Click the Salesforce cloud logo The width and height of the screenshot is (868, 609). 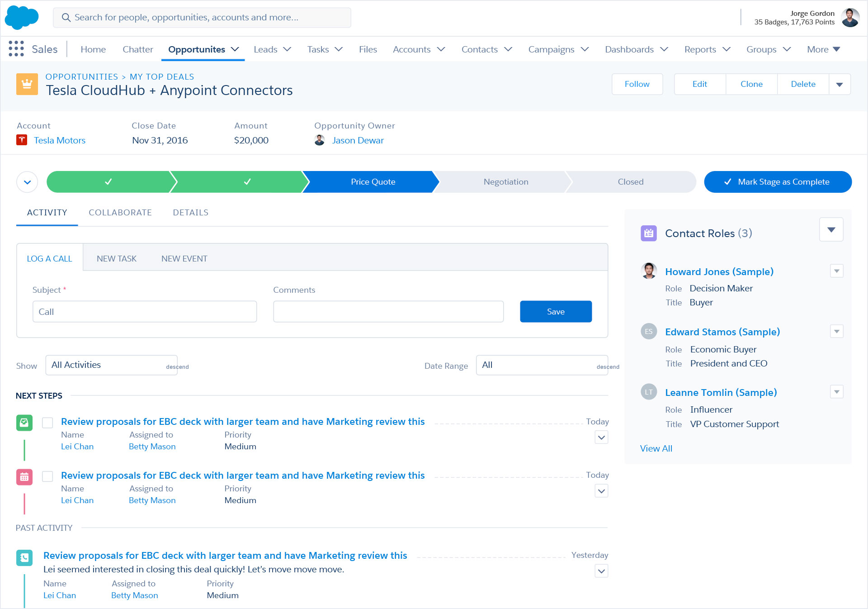[21, 17]
